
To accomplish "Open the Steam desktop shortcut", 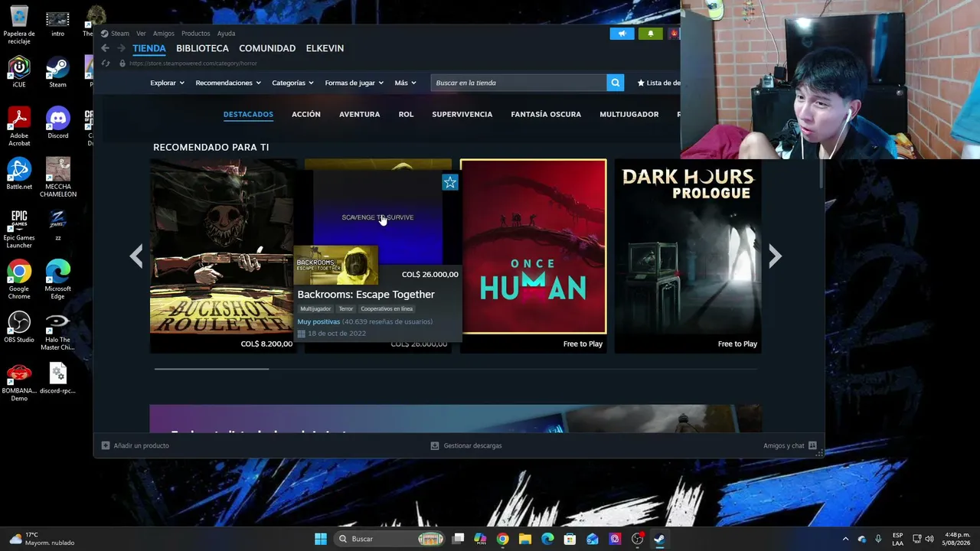I will click(57, 73).
